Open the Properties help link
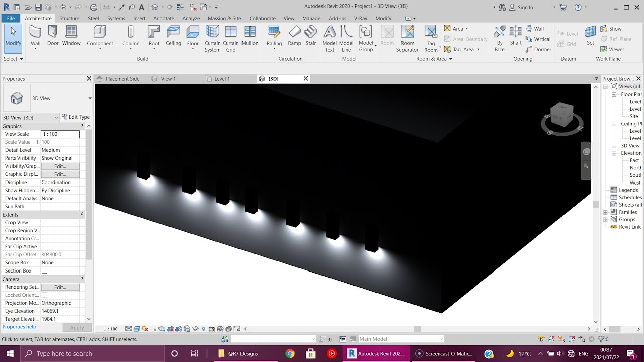This screenshot has height=362, width=644. 20,327
